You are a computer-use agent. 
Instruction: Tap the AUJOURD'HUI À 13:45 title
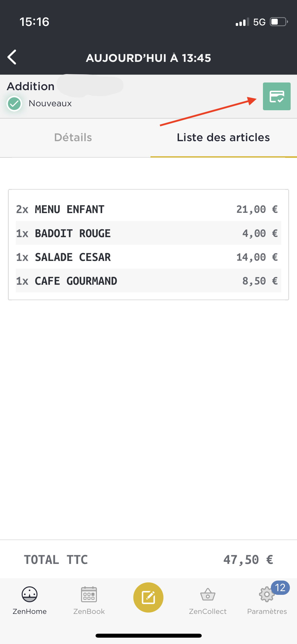[148, 58]
